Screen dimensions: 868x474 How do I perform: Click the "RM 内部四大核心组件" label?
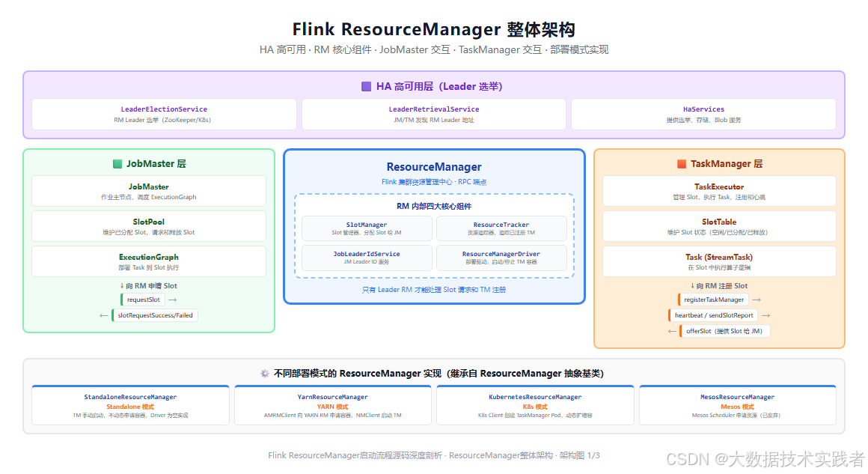(434, 206)
